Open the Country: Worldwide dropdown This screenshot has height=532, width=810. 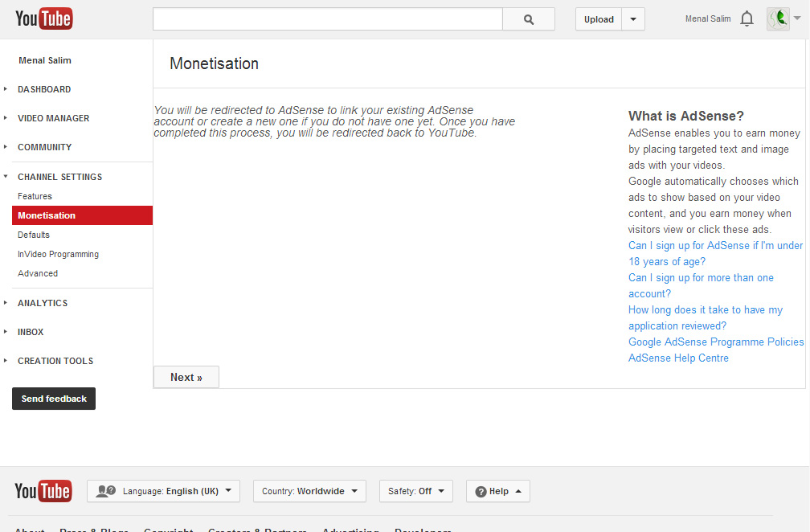click(309, 491)
